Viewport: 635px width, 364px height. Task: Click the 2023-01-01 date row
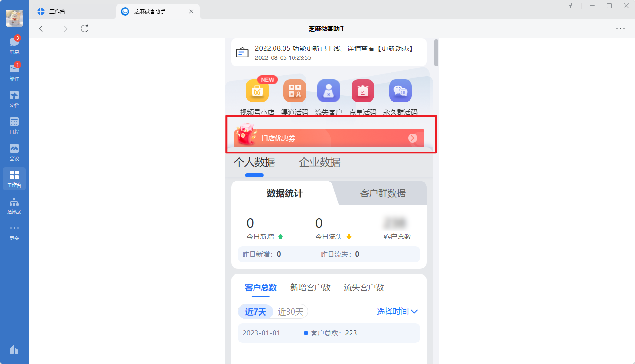click(329, 333)
